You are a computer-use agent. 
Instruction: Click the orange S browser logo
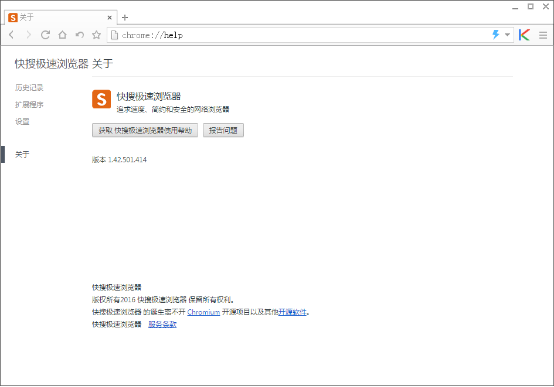pyautogui.click(x=101, y=99)
